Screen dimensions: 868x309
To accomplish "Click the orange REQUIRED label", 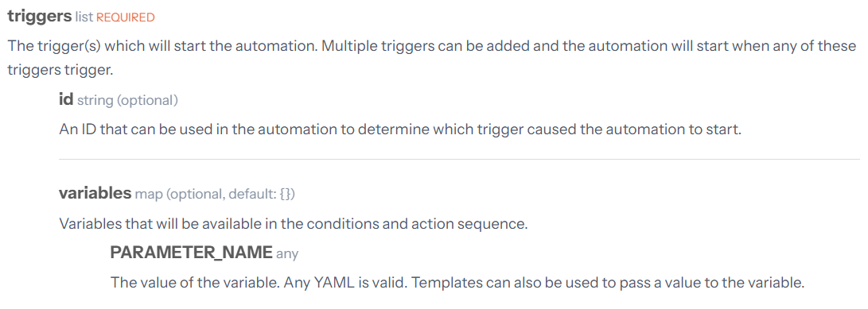I will pos(126,17).
